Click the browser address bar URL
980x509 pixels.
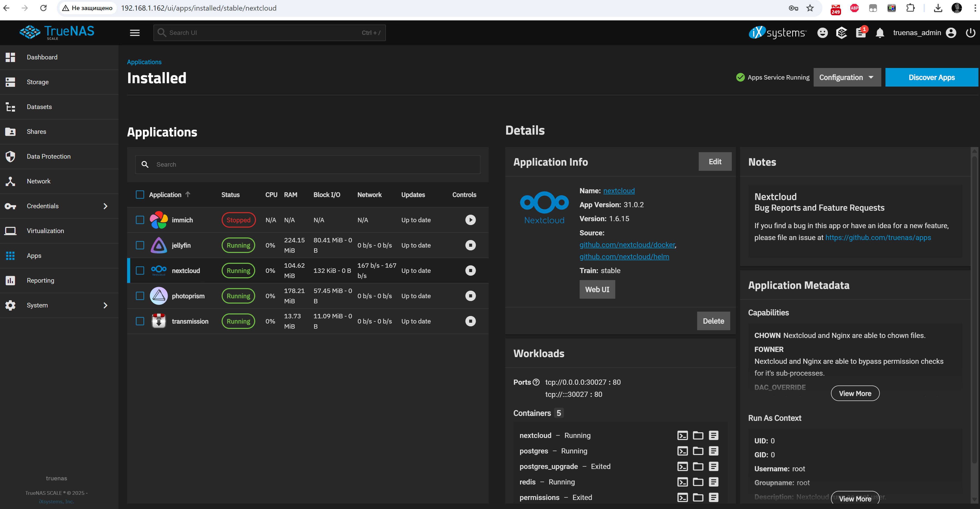pos(199,8)
